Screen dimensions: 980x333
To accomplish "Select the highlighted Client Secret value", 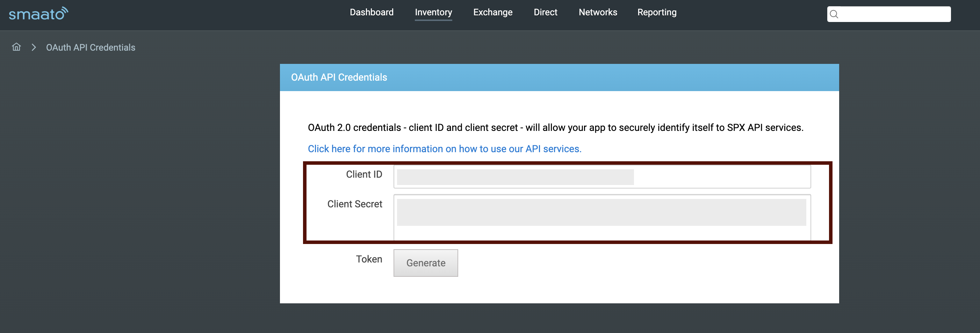I will (601, 212).
